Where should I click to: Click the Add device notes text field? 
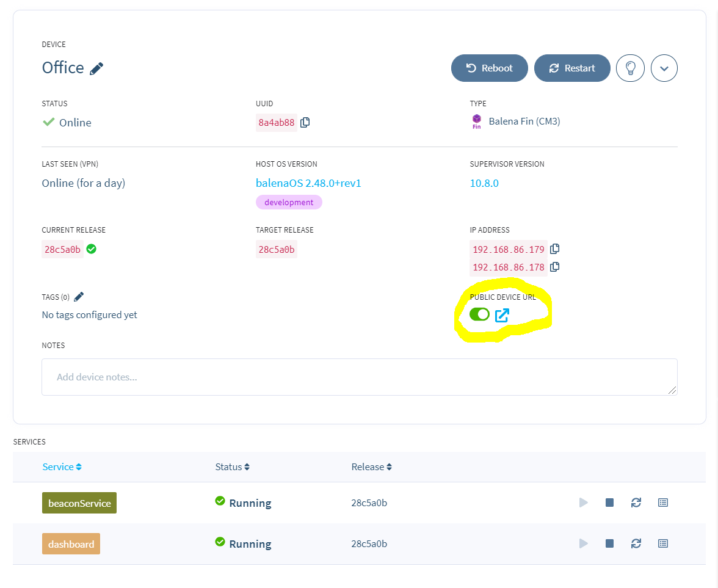359,377
